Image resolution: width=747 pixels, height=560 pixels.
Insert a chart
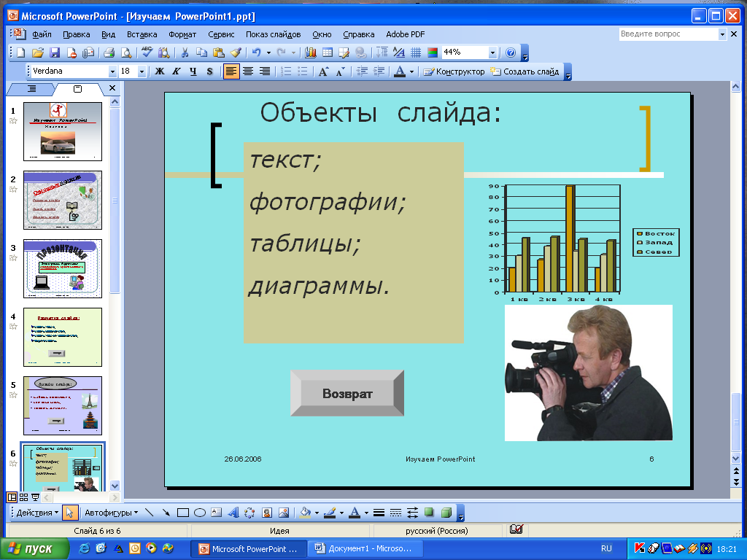point(311,52)
